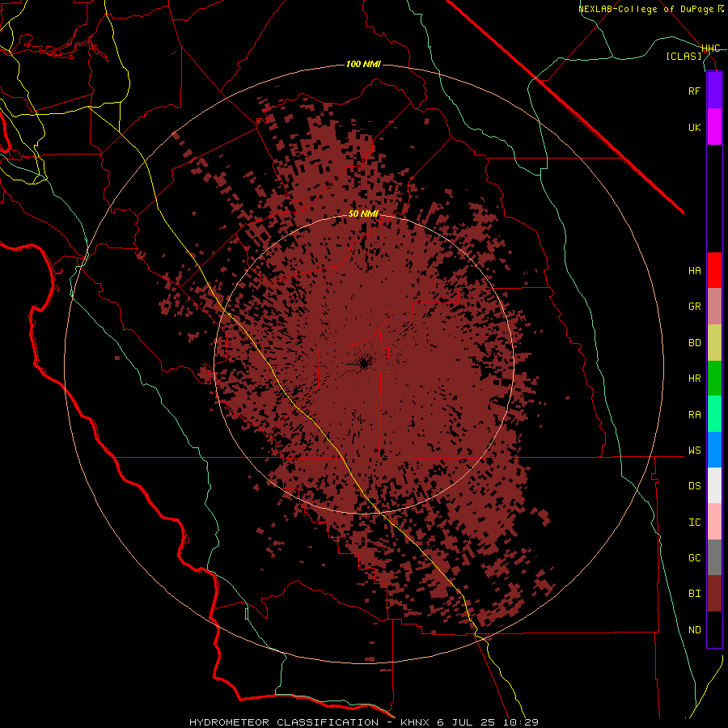Click the DS white legend swatch
The height and width of the screenshot is (728, 728).
tap(714, 485)
